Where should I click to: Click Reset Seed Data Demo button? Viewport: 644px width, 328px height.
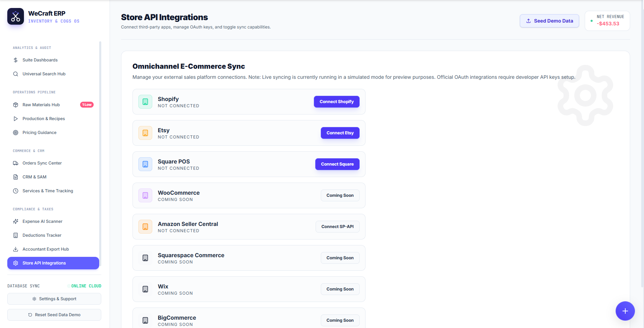(x=54, y=315)
